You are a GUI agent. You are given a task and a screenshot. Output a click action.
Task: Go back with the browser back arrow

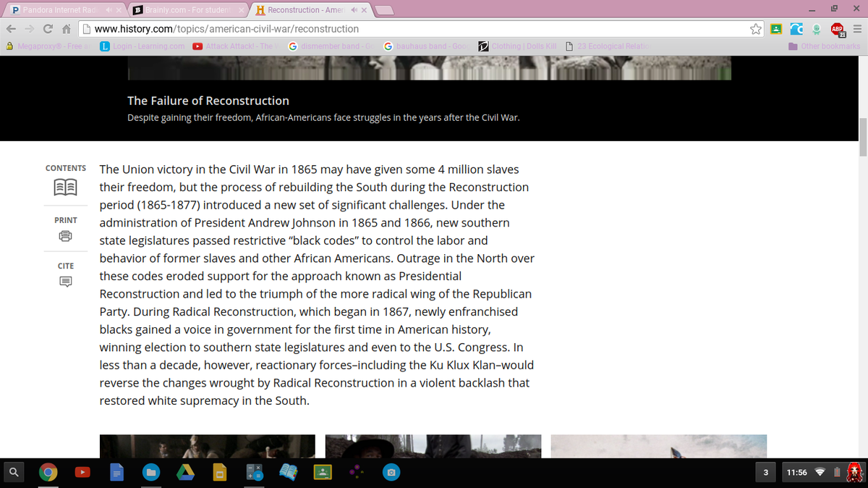pos(11,29)
